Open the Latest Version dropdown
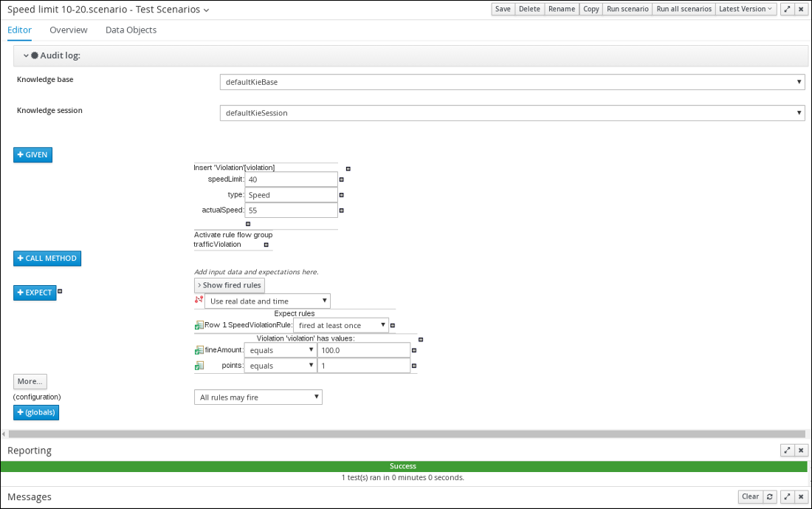The width and height of the screenshot is (812, 509). [x=746, y=9]
